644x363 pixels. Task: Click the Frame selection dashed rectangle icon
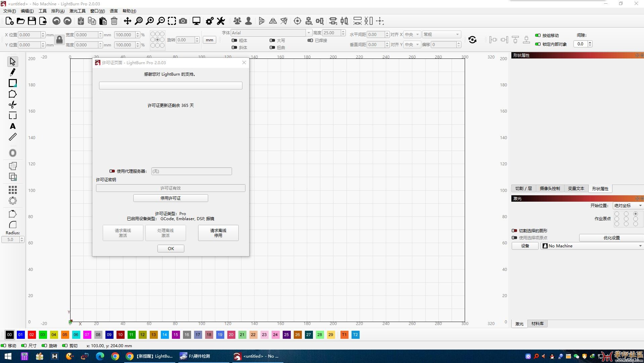[172, 21]
